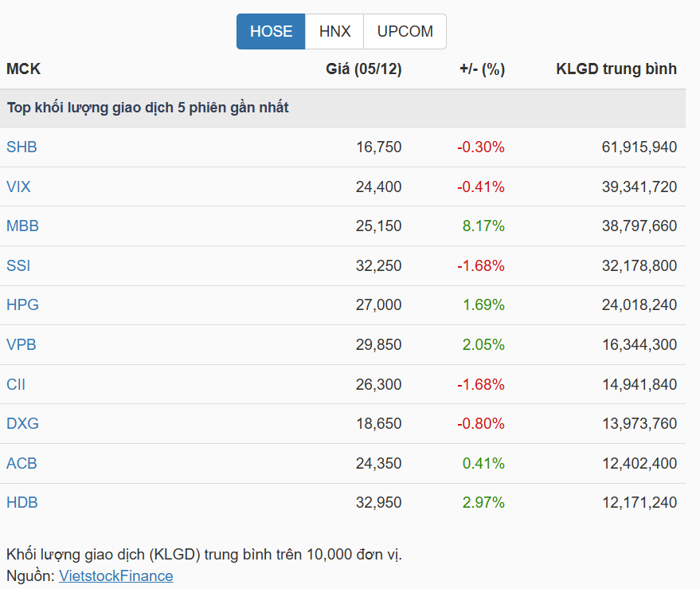
Task: Open the DXG stock page
Action: point(22,423)
